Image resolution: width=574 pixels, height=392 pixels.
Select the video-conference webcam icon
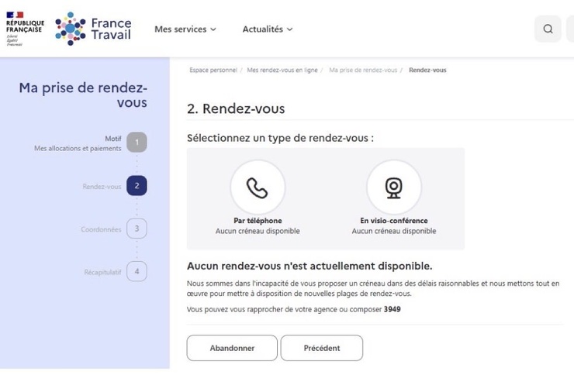tap(394, 187)
